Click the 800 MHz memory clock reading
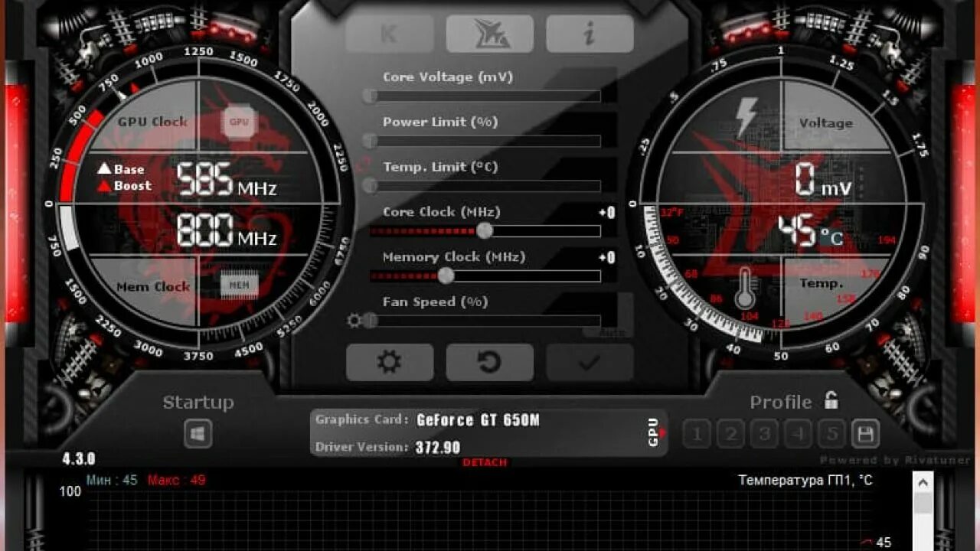The width and height of the screenshot is (980, 551). pos(227,230)
